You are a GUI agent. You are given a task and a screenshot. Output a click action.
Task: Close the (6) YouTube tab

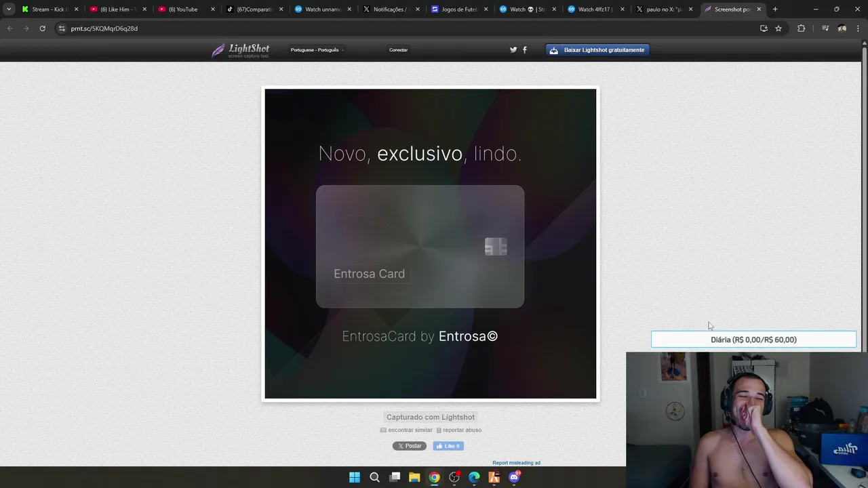tap(213, 9)
